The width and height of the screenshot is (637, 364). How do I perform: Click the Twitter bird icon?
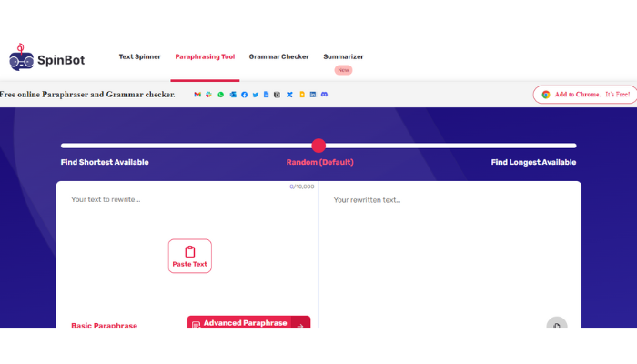pyautogui.click(x=256, y=95)
